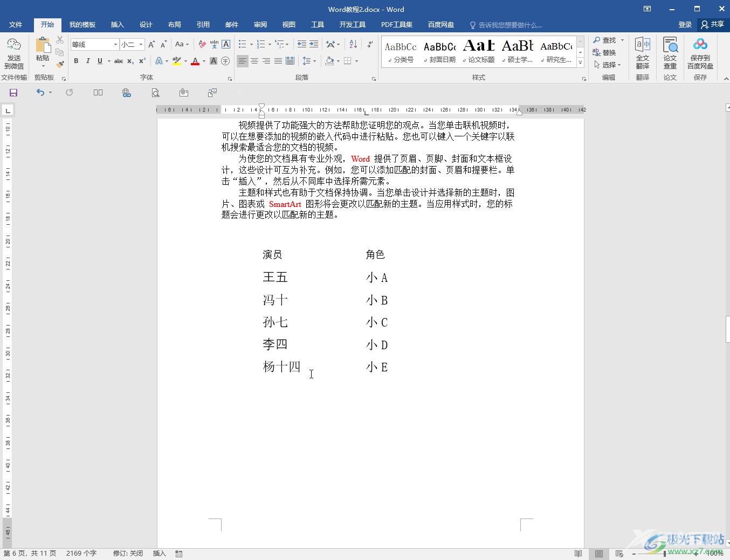Click the Tell Me search field
The image size is (730, 560).
click(x=510, y=25)
